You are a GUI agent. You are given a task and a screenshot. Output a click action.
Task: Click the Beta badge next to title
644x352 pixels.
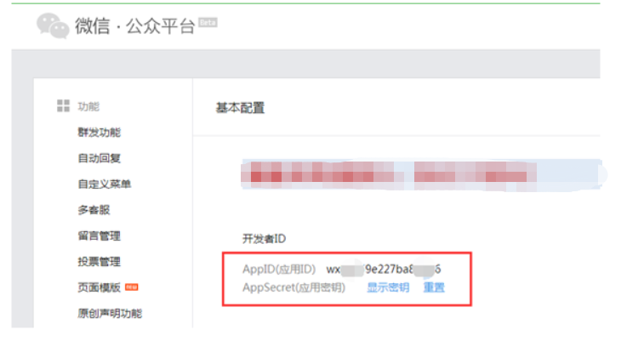point(208,22)
